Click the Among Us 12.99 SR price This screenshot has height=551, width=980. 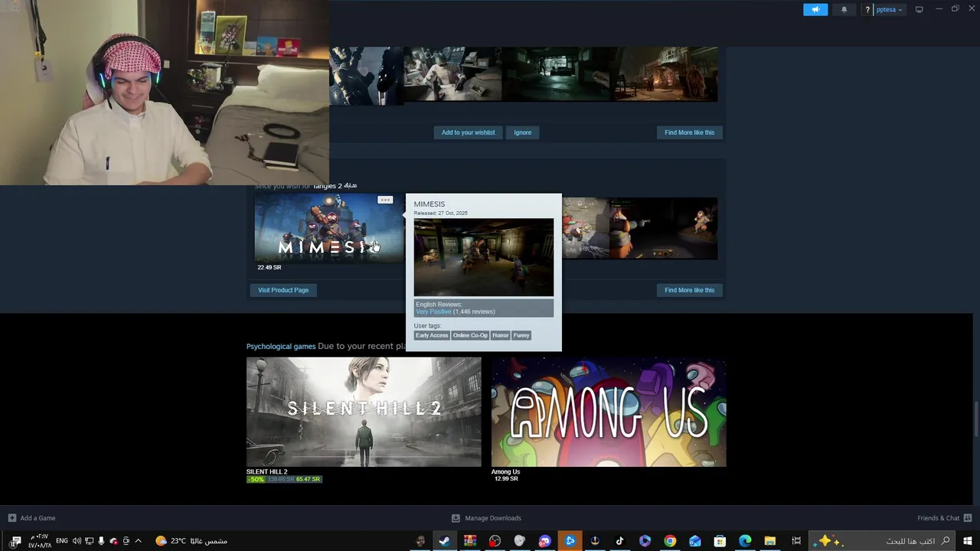(x=506, y=479)
